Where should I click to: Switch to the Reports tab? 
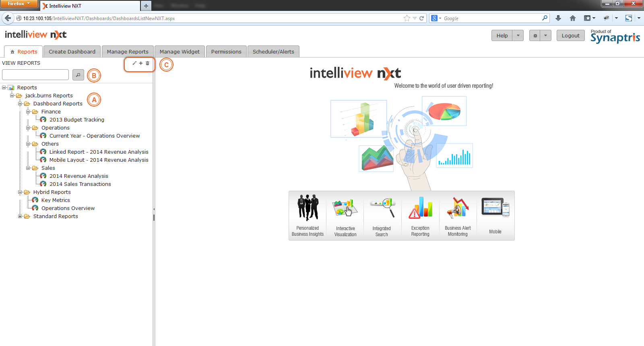(24, 51)
